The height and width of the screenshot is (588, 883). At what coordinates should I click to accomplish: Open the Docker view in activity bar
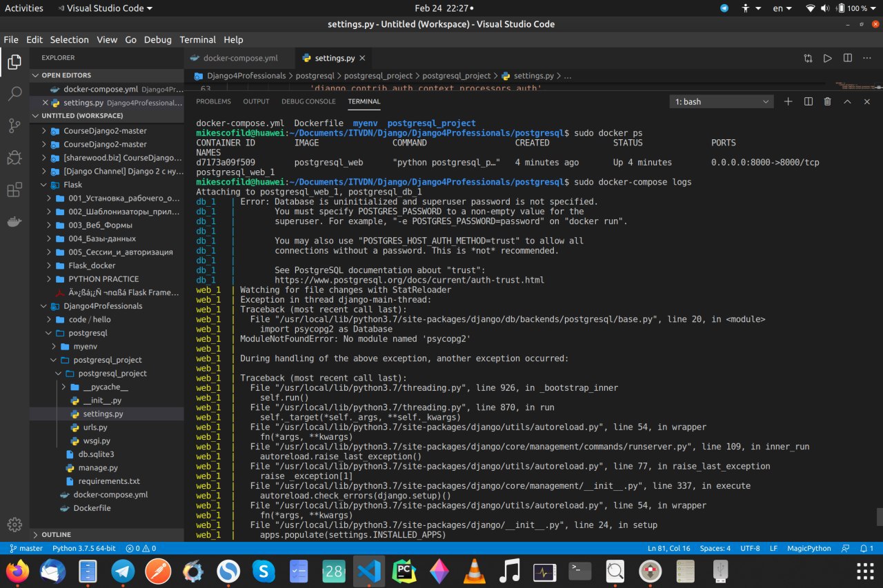(14, 221)
